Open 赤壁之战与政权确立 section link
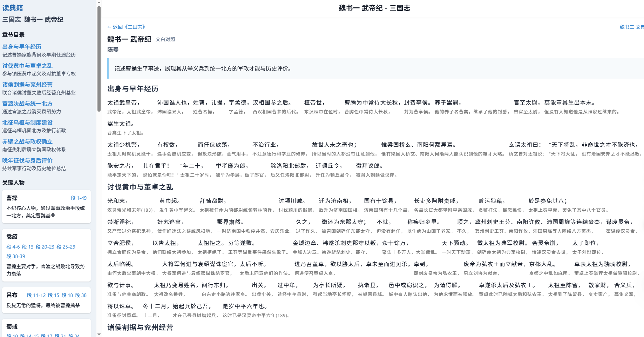Viewport: 644px width, 337px height. 27,141
